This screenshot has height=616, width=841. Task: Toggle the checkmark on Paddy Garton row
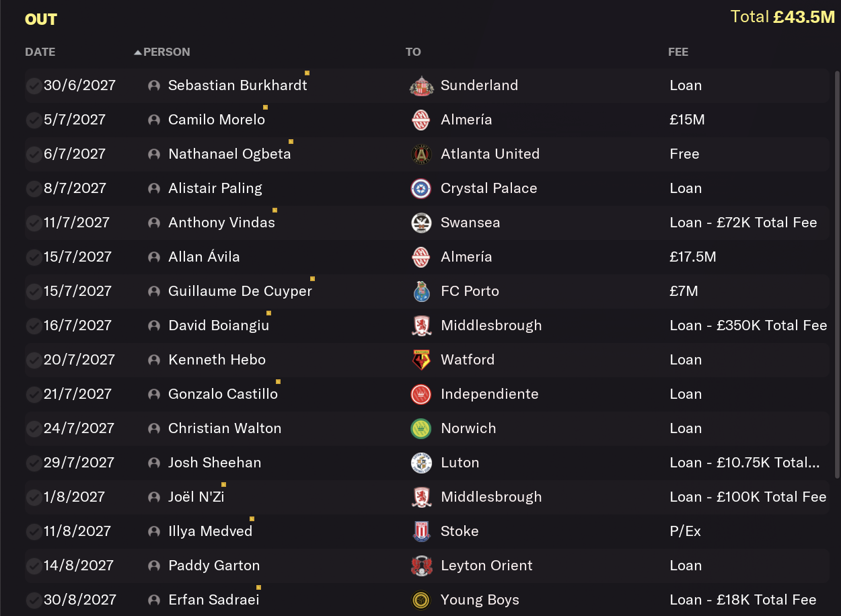tap(33, 566)
